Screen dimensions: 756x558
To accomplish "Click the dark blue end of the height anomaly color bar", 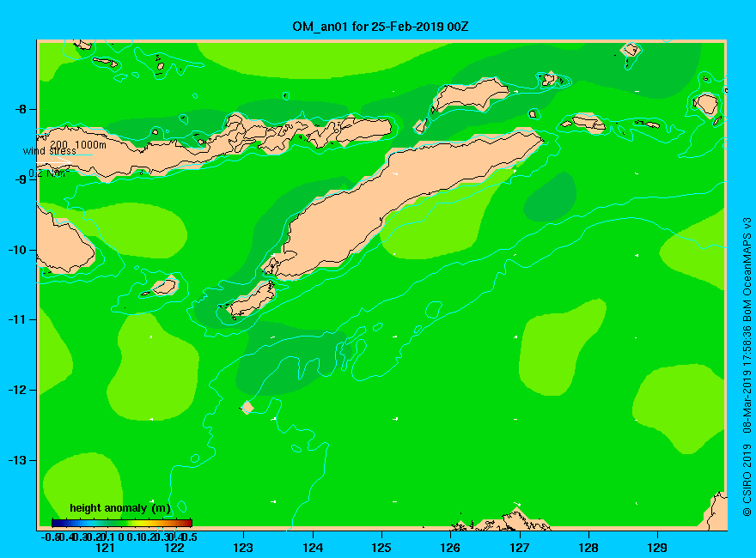I will tap(56, 523).
